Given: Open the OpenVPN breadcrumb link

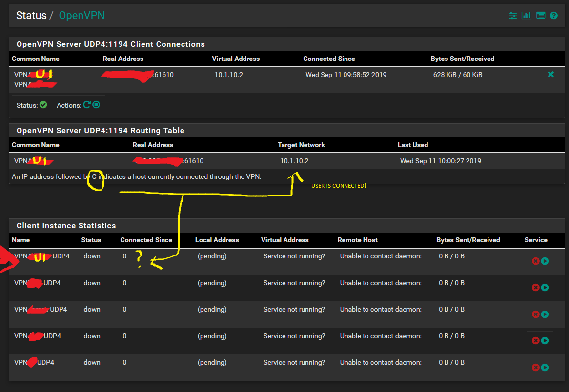Looking at the screenshot, I should 81,15.
